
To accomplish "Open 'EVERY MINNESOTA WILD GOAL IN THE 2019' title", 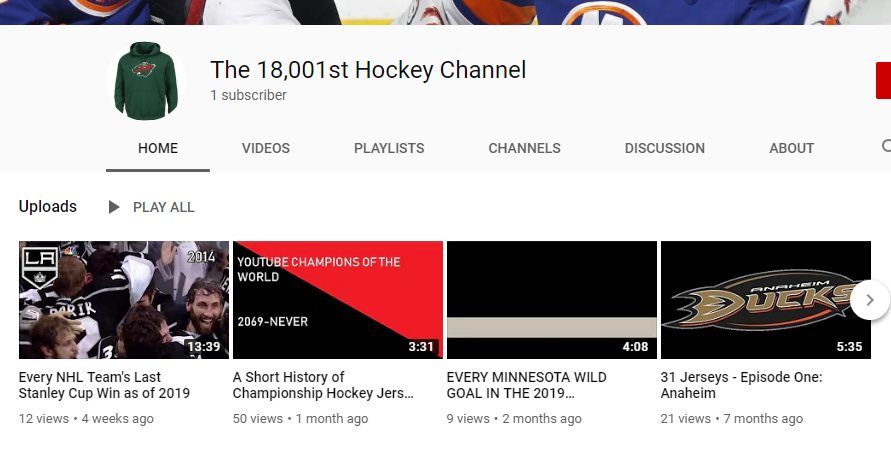I will [x=526, y=385].
